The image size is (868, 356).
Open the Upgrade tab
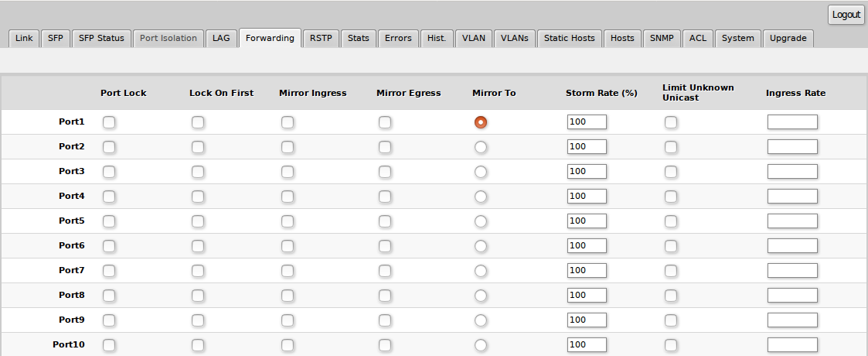(788, 38)
